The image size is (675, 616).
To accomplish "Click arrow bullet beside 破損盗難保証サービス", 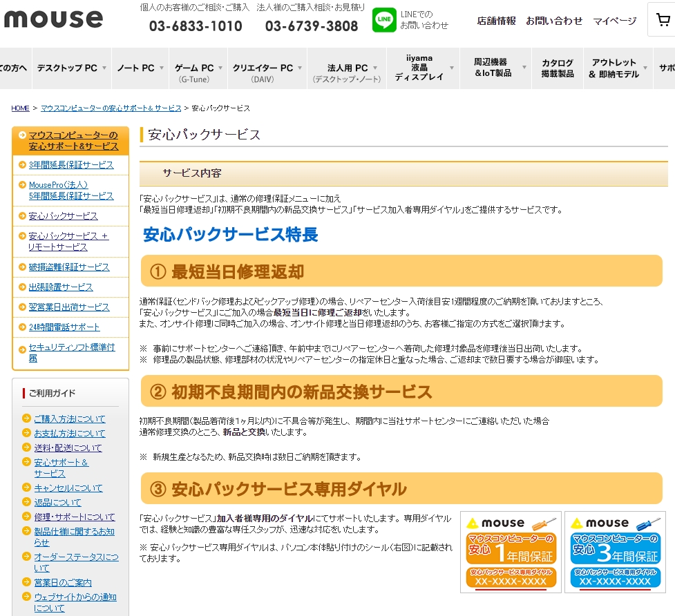I will [x=22, y=267].
